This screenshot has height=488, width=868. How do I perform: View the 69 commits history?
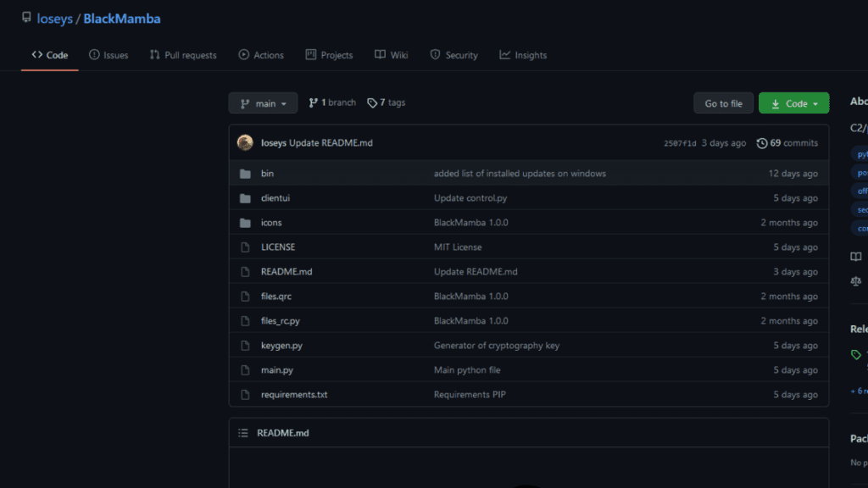tap(787, 142)
